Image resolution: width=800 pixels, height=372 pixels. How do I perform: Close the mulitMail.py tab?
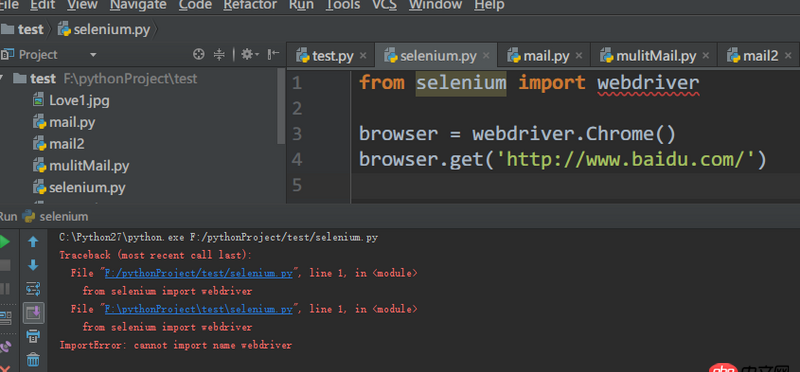pos(706,56)
